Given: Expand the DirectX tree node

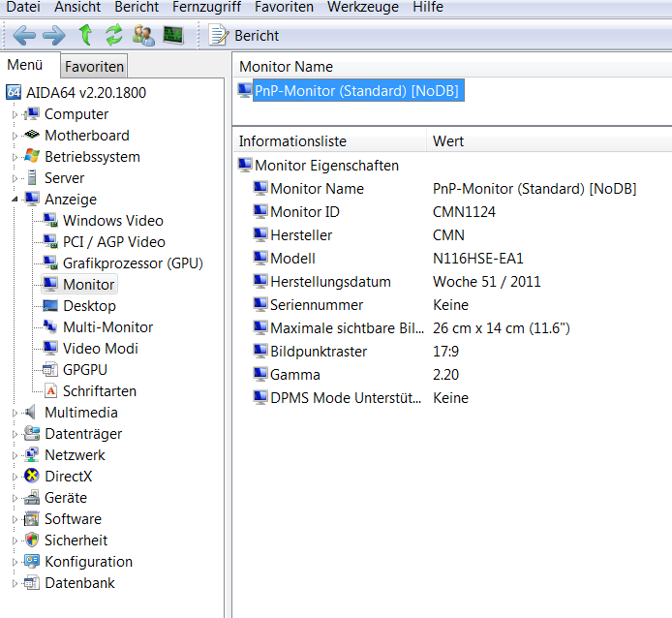Looking at the screenshot, I should click(15, 477).
